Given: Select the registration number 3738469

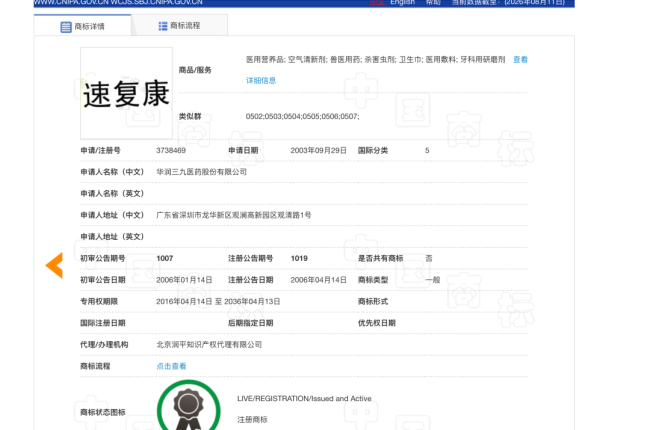Looking at the screenshot, I should pyautogui.click(x=171, y=151).
